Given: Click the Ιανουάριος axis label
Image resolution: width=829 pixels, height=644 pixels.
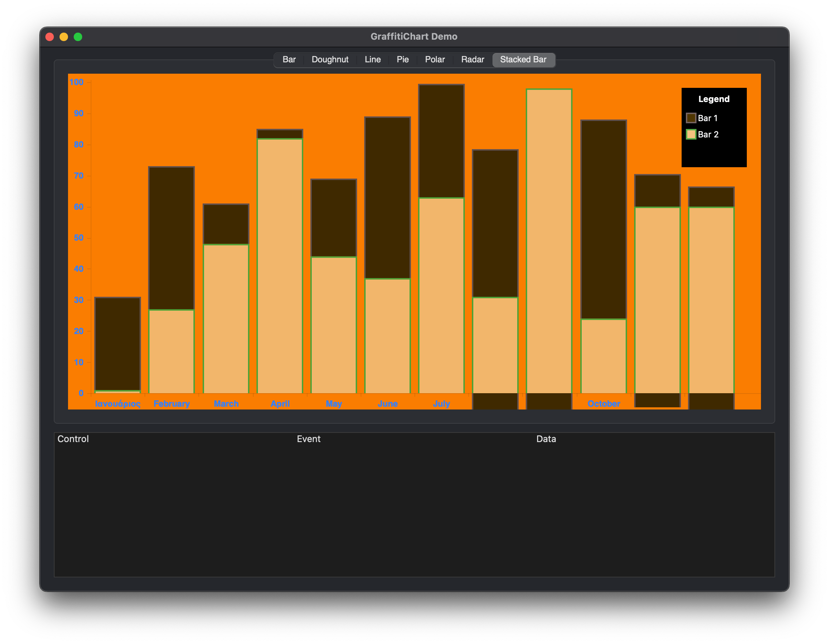Looking at the screenshot, I should (118, 403).
